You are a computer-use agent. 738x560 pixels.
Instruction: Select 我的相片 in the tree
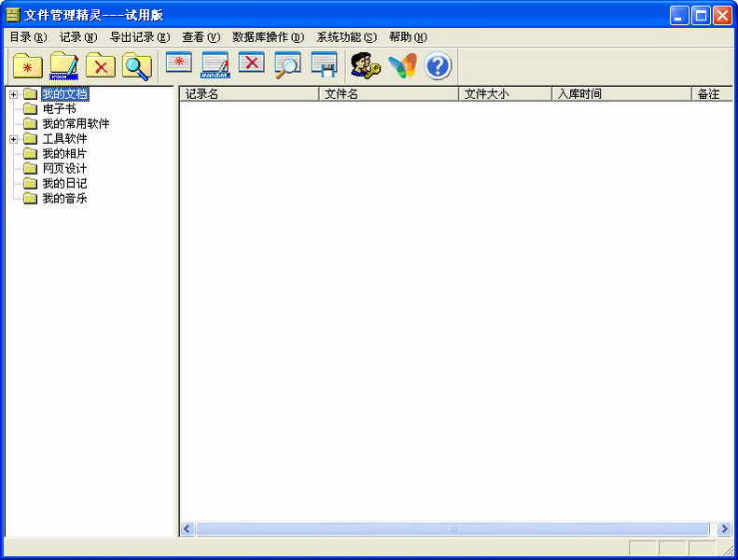tap(65, 154)
